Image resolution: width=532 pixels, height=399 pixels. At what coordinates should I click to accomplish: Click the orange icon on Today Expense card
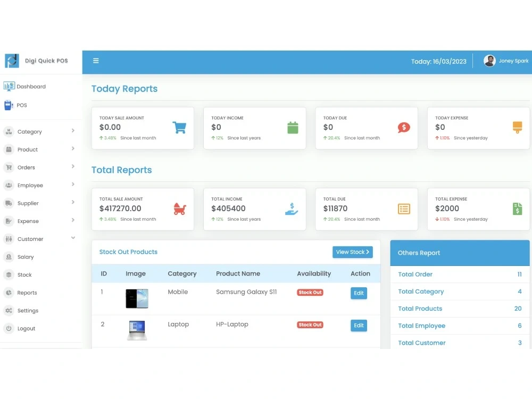[518, 128]
